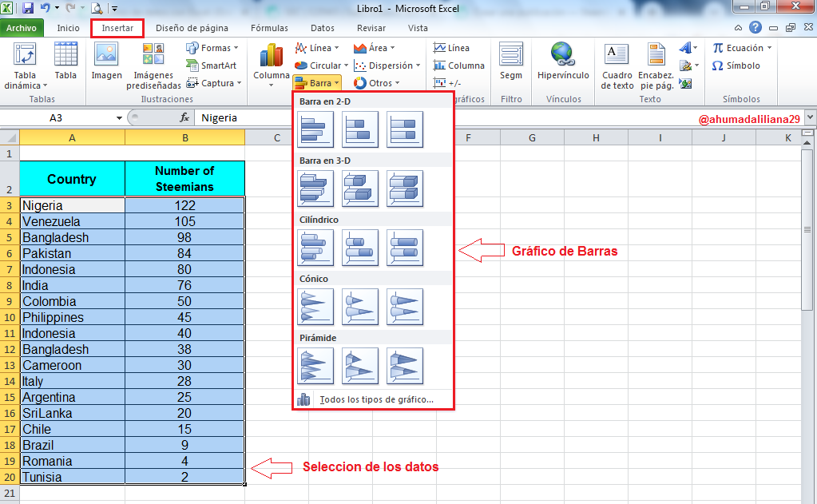
Task: Insert a Cuadro de texto
Action: (x=617, y=65)
